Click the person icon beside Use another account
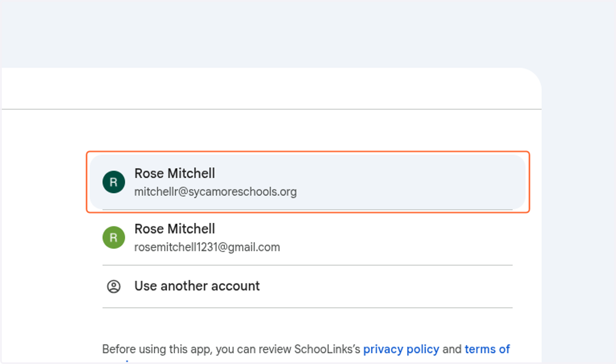The width and height of the screenshot is (616, 364). [113, 286]
